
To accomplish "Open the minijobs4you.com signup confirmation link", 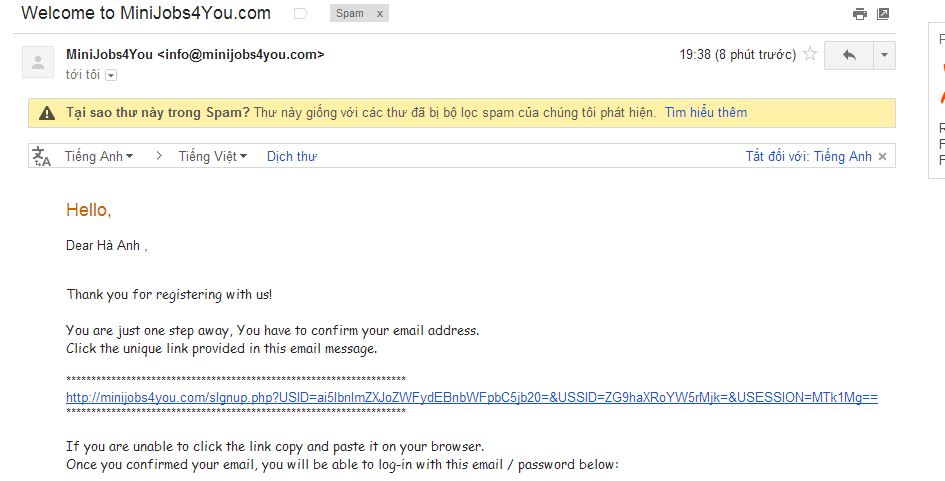I will tap(471, 397).
